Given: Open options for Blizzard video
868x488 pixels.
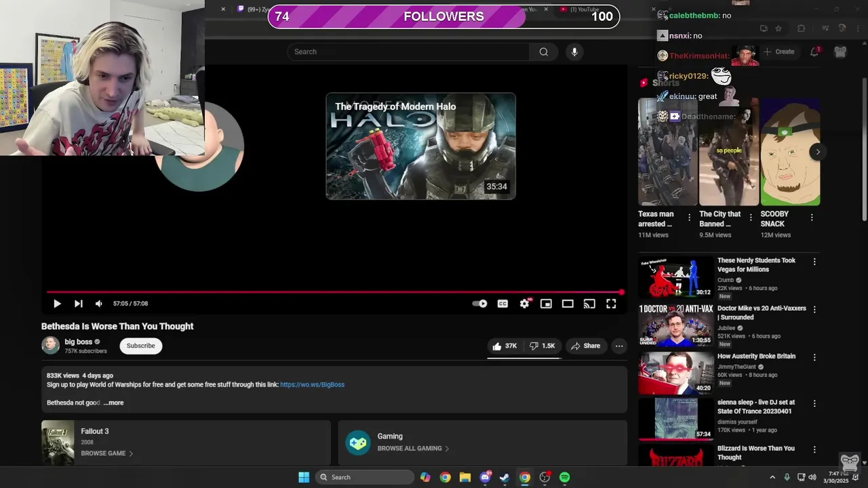Looking at the screenshot, I should [814, 449].
